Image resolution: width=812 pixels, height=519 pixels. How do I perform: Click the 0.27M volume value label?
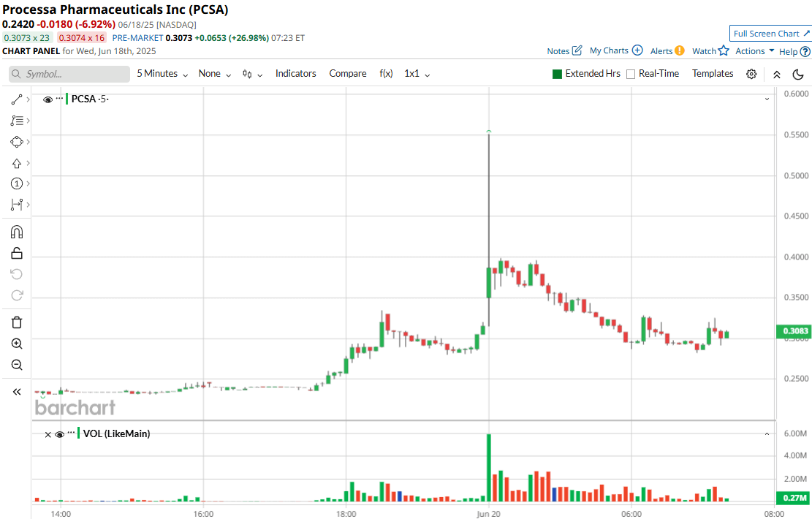coord(794,498)
